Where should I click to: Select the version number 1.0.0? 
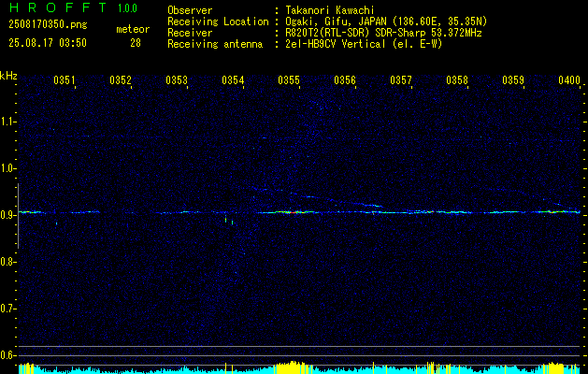pyautogui.click(x=127, y=8)
